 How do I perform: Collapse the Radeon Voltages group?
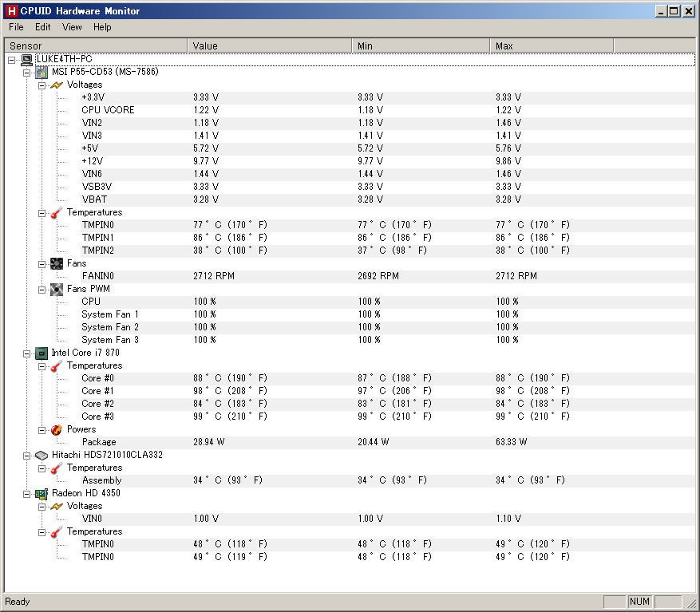point(42,507)
